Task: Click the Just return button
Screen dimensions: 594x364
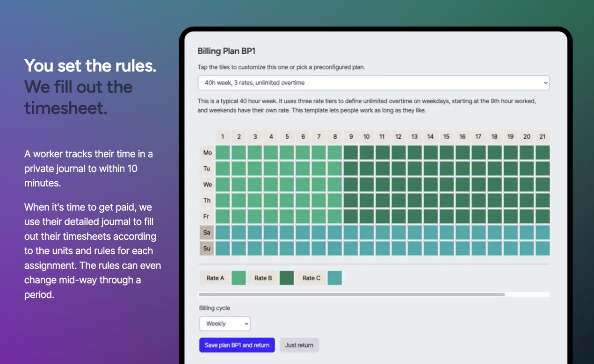Action: point(299,345)
